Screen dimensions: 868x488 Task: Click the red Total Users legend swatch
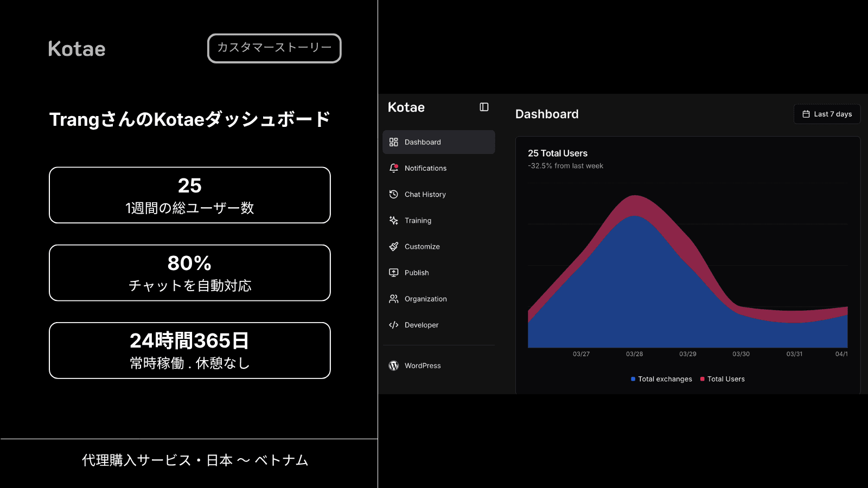[703, 379]
